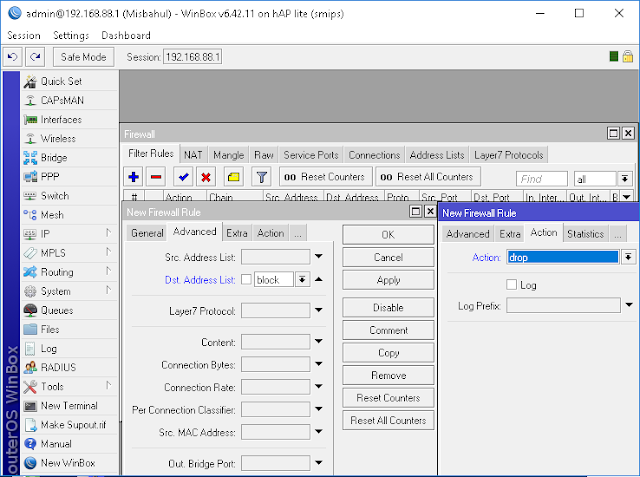Expand Content field

tap(319, 341)
